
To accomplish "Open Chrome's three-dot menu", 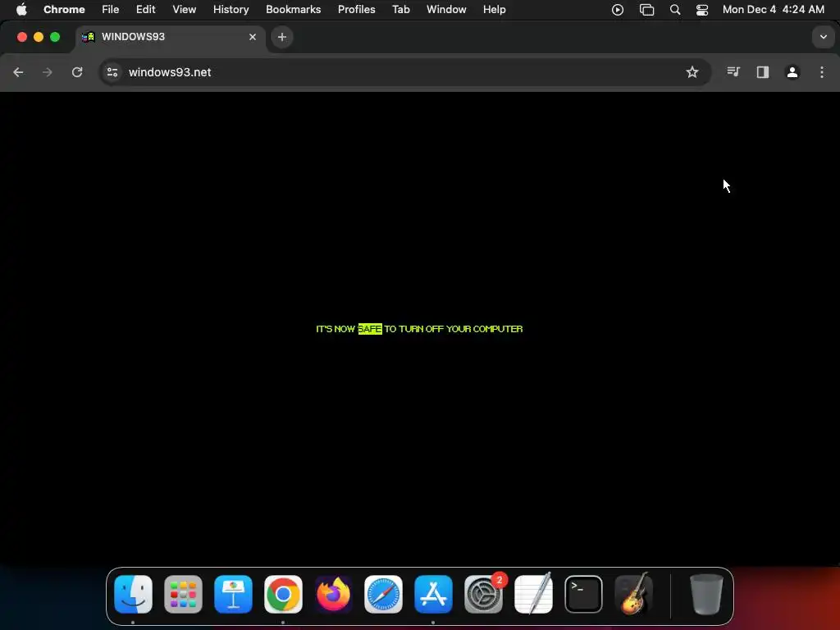I will tap(822, 72).
